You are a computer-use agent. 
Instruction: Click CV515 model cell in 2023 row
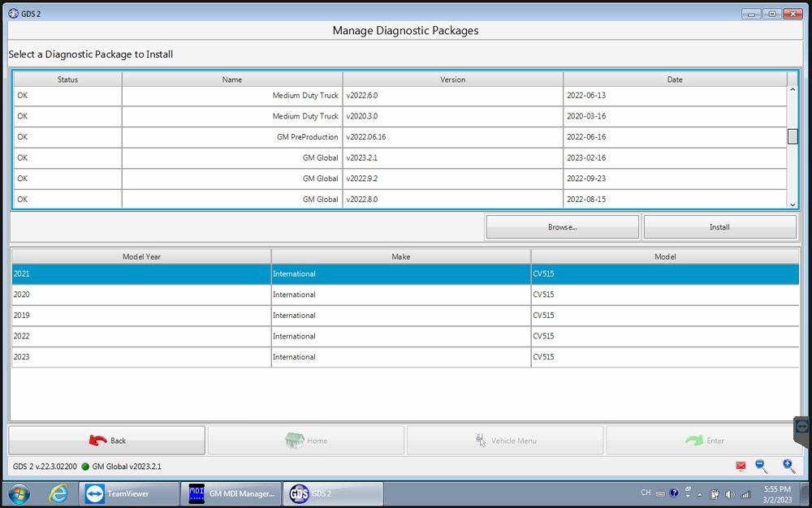(x=665, y=356)
